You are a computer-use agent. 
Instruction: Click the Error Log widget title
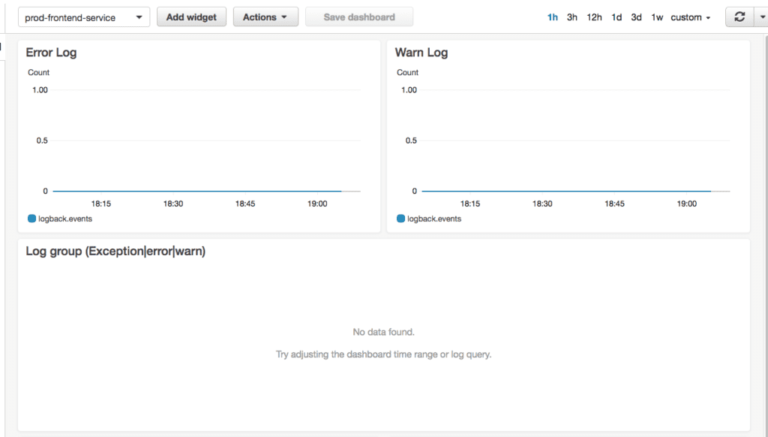(x=51, y=53)
